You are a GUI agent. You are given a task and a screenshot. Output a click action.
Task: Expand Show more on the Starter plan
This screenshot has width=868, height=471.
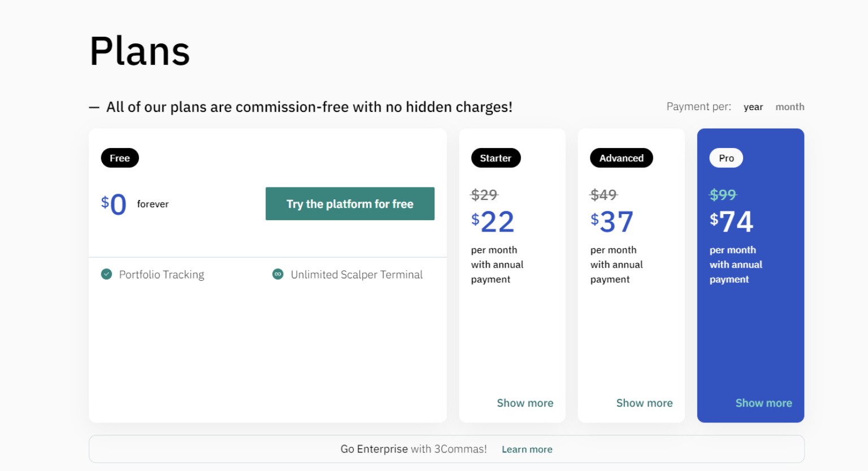(524, 403)
